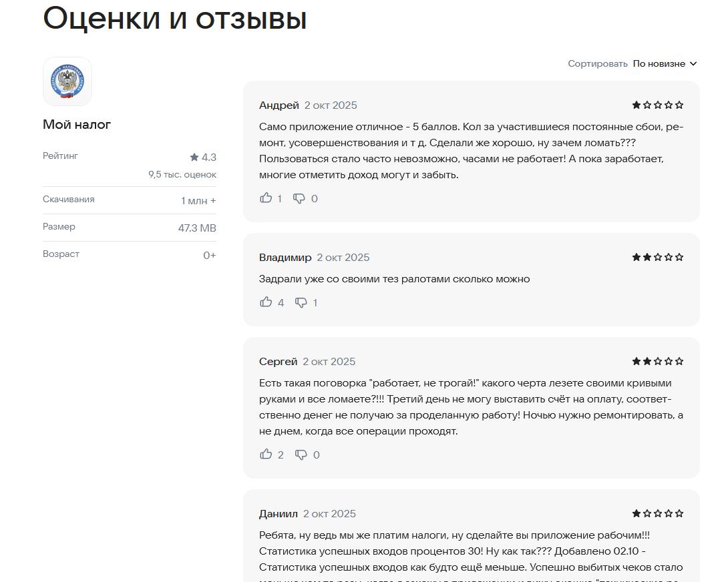728x582 pixels.
Task: Click the Оценки и отзывы heading
Action: coord(175,19)
